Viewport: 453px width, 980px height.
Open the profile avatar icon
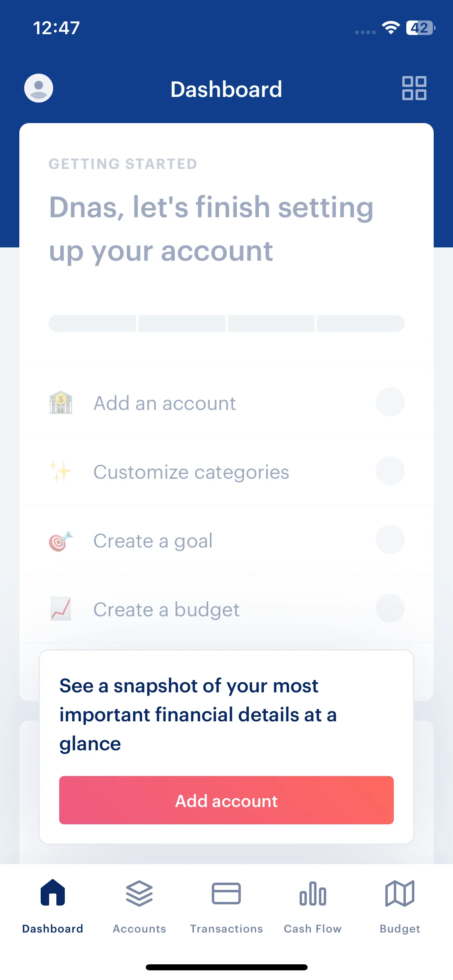click(39, 88)
